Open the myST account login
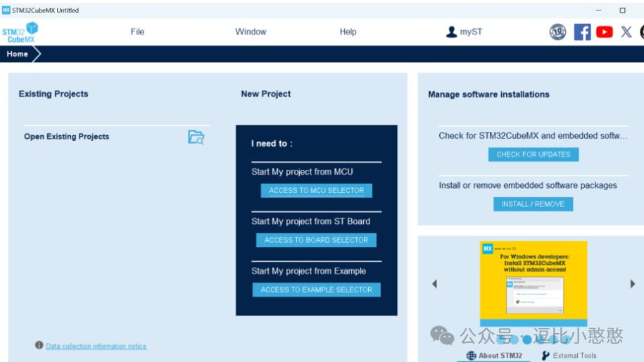The height and width of the screenshot is (362, 644). 464,32
